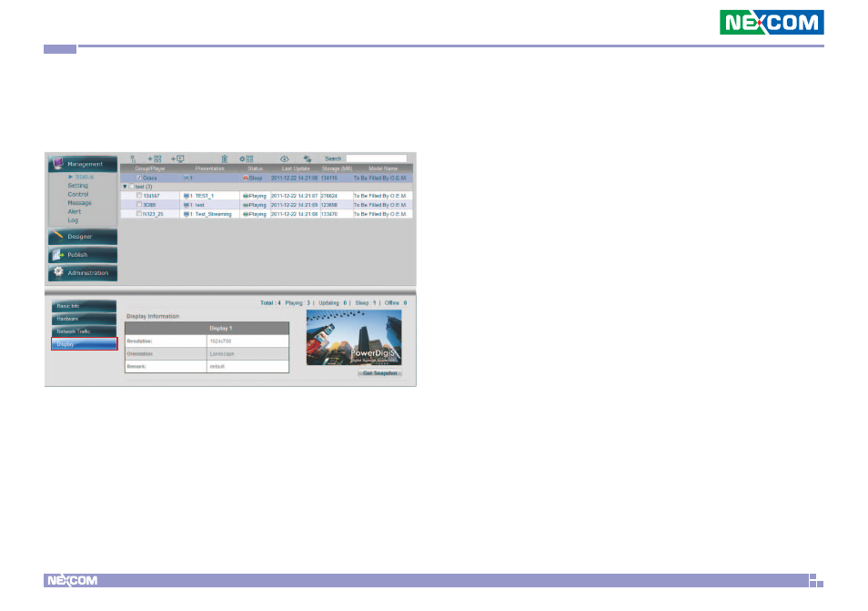Click the Landscape orientation value
Viewport: 868px width, 611px height.
point(222,354)
